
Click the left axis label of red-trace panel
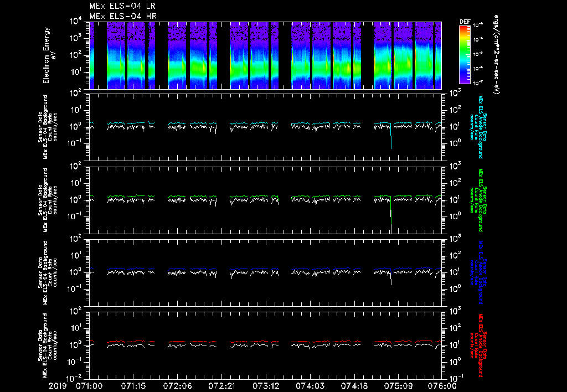(48, 345)
